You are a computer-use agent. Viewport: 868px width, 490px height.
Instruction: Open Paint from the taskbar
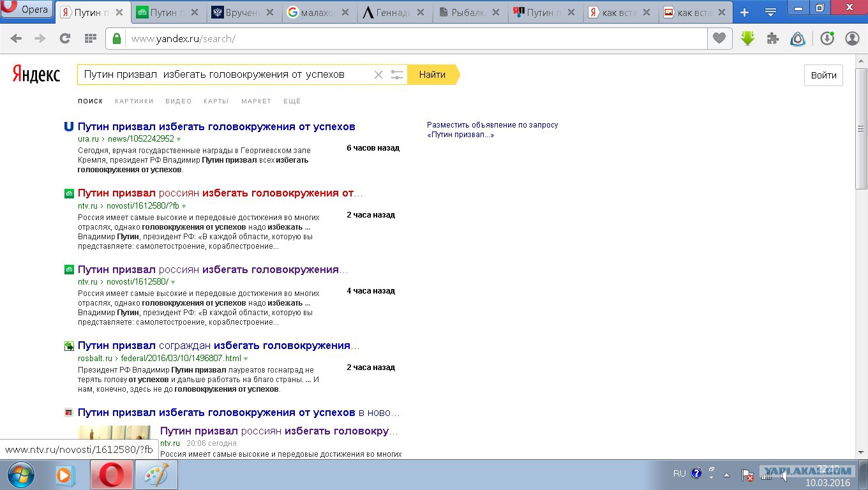click(156, 475)
